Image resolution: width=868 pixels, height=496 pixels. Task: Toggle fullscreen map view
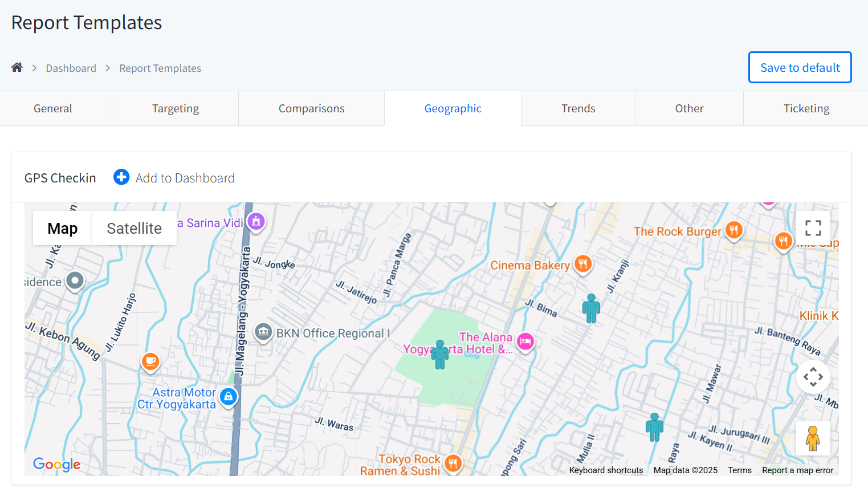(x=813, y=228)
